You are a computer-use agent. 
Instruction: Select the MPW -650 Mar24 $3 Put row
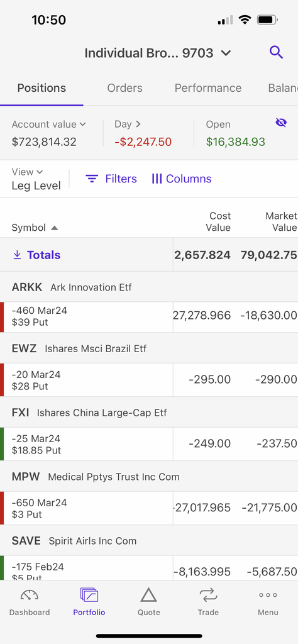tap(149, 508)
